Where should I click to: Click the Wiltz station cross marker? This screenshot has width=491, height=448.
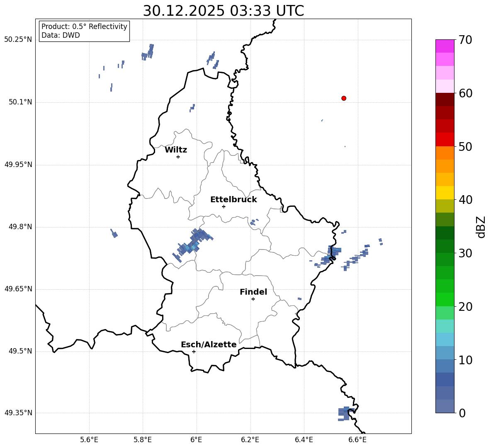click(178, 157)
